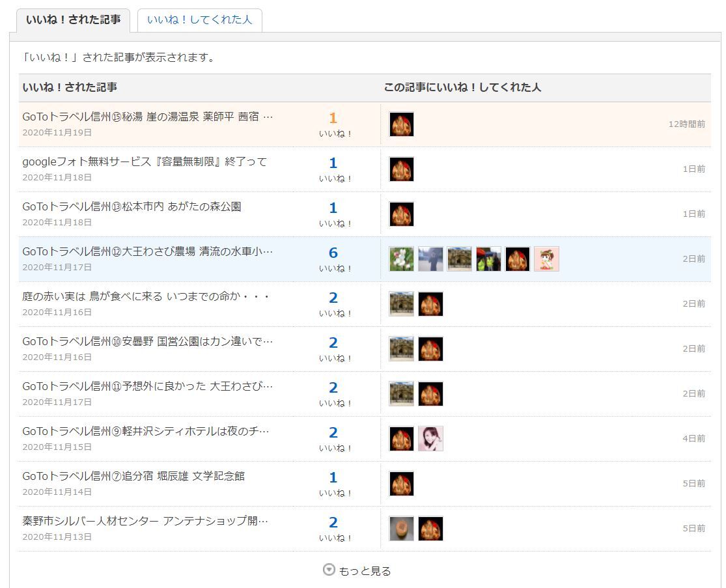Open article GoToトラベル信州⑩安曇野 国営公園
Image resolution: width=726 pixels, height=588 pixels.
coord(148,341)
